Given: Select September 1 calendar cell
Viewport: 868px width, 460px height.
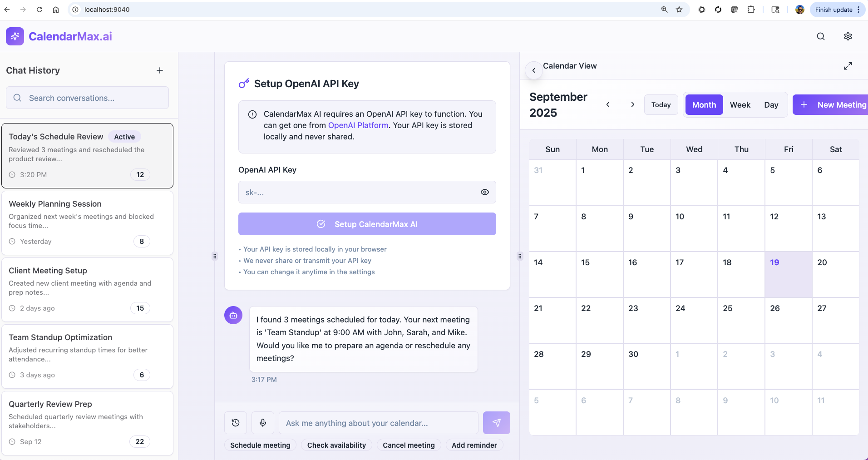Looking at the screenshot, I should pyautogui.click(x=600, y=183).
